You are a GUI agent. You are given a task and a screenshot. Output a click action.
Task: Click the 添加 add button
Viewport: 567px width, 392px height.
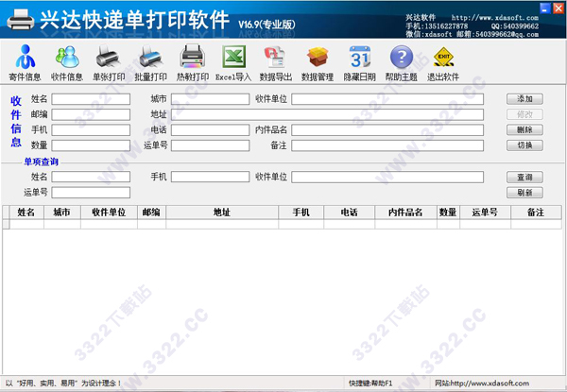(x=524, y=99)
